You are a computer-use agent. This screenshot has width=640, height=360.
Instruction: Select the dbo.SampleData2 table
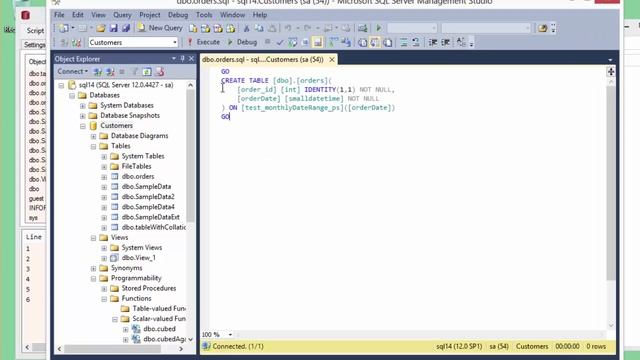click(148, 197)
